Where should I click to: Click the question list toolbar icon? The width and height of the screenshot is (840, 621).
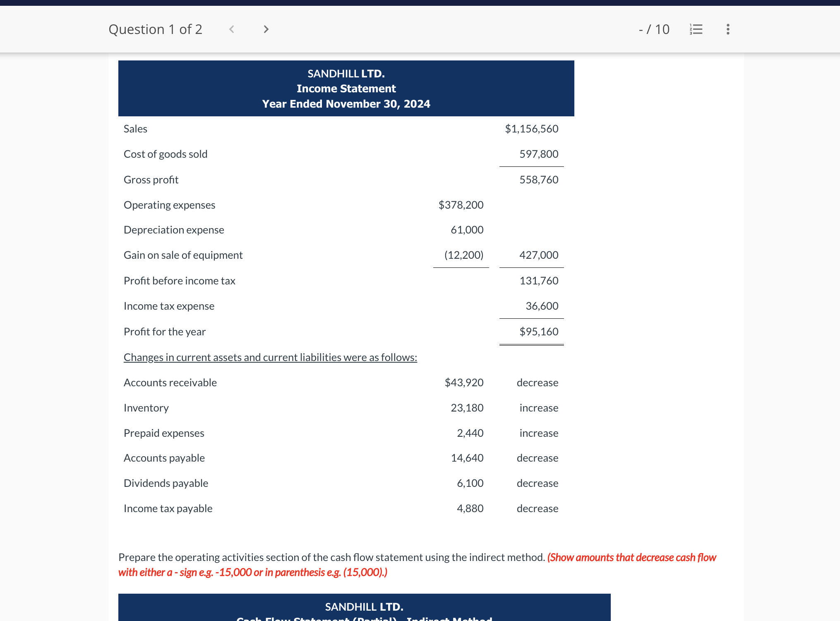(x=696, y=29)
